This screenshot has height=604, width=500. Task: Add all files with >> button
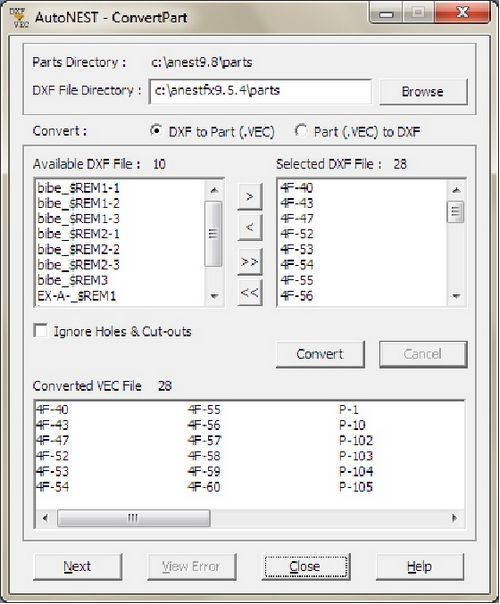[250, 262]
